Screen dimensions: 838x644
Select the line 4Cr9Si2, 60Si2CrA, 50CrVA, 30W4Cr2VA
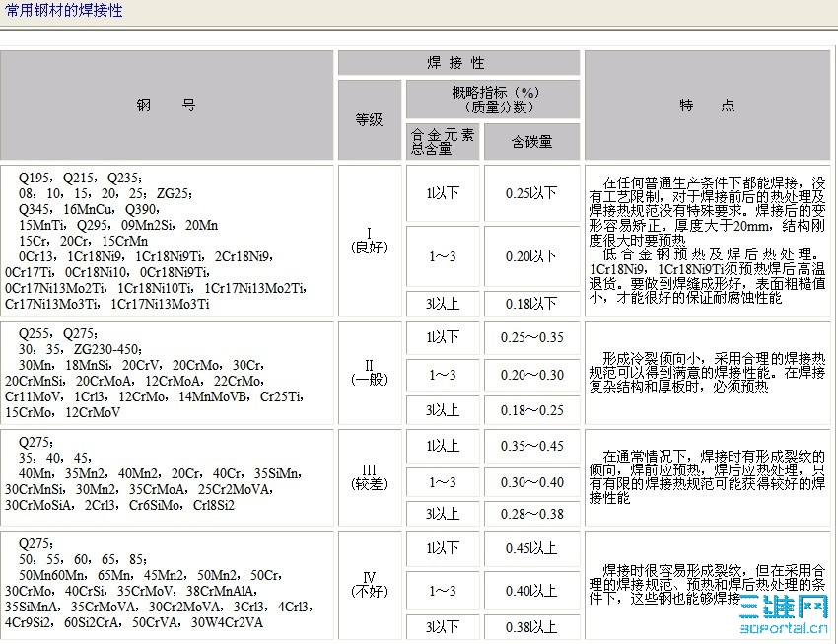point(134,622)
